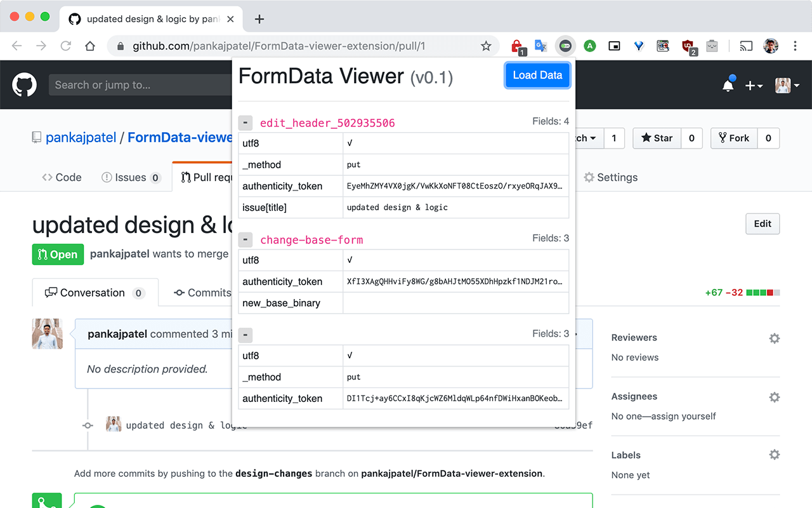
Task: Click the picture-in-picture extension icon
Action: (x=614, y=46)
